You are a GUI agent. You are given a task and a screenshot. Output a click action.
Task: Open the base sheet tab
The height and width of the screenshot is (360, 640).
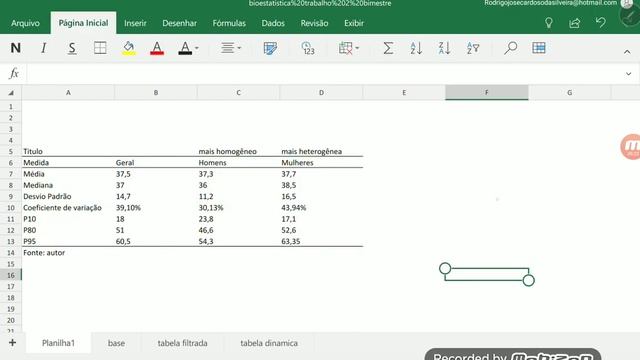[116, 343]
